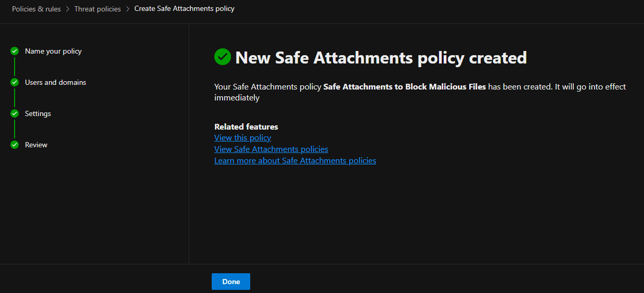Click the green check beside Settings step
The width and height of the screenshot is (644, 293).
point(15,113)
